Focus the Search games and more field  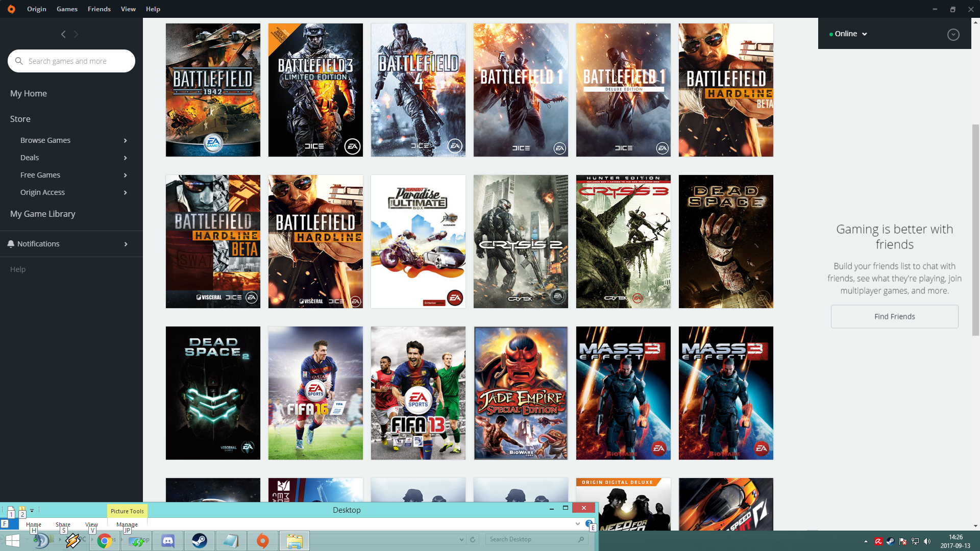coord(71,61)
